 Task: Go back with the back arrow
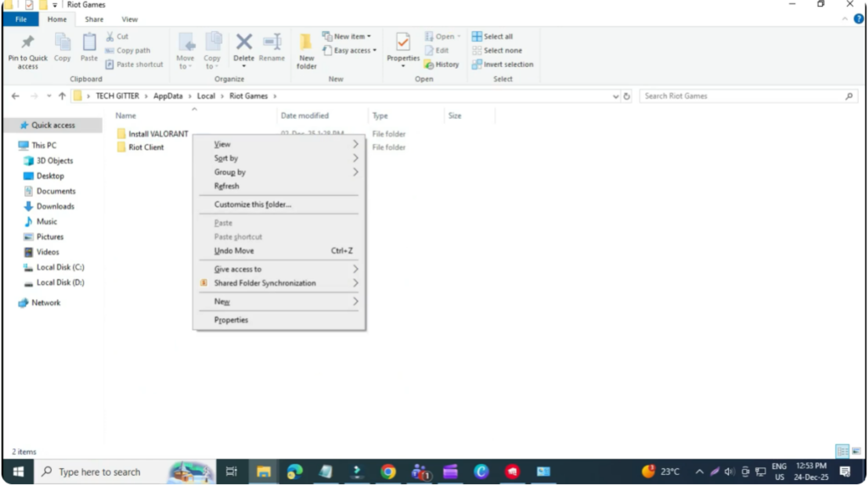tap(15, 96)
